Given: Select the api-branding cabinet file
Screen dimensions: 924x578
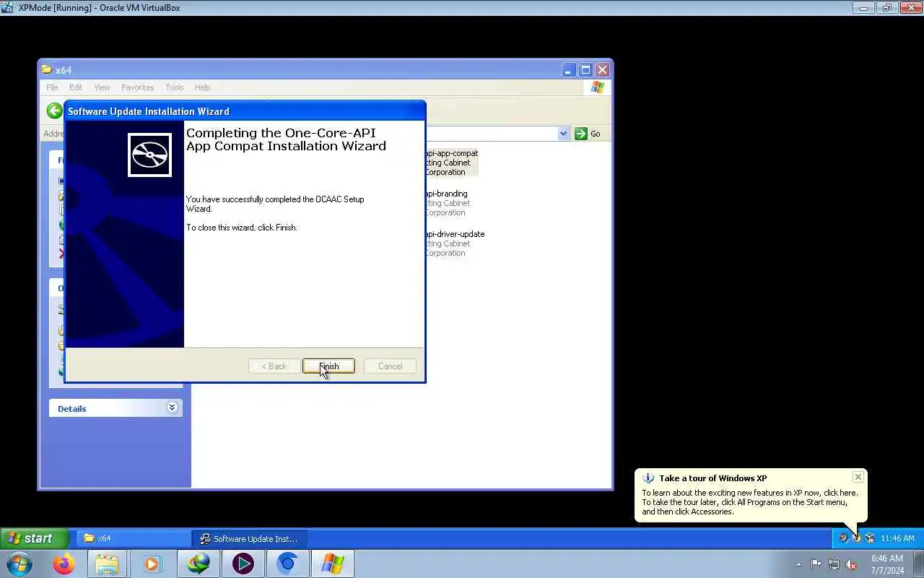Looking at the screenshot, I should pos(446,203).
